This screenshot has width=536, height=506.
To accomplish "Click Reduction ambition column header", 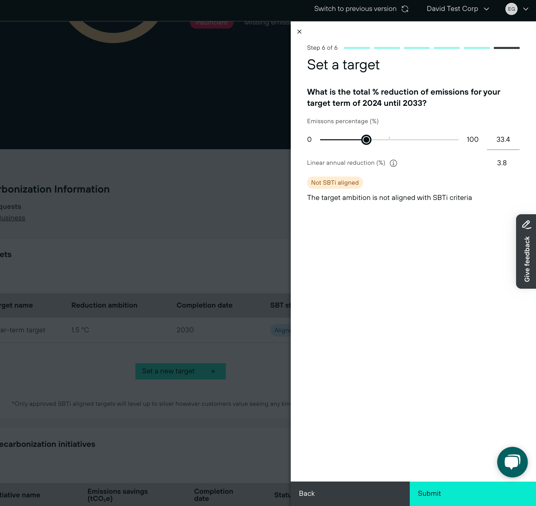I will tap(104, 305).
